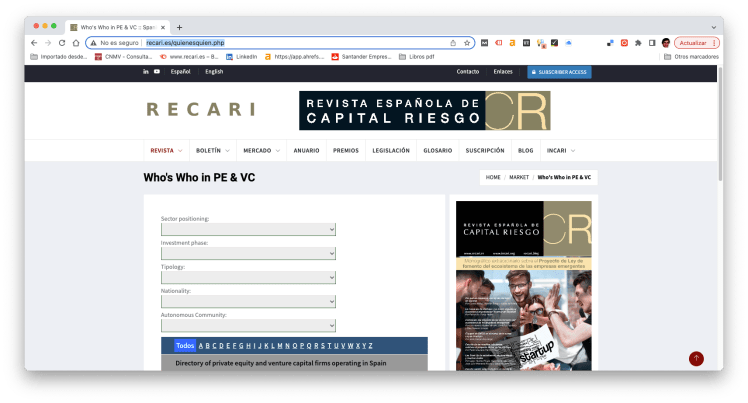
Task: Open the PREMIOS menu item
Action: 346,151
